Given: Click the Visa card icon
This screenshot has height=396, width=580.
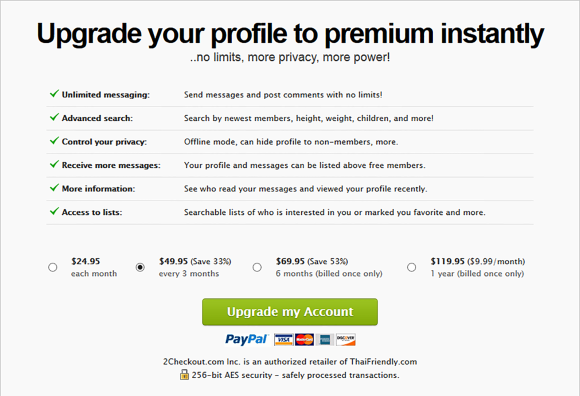Looking at the screenshot, I should pyautogui.click(x=284, y=339).
